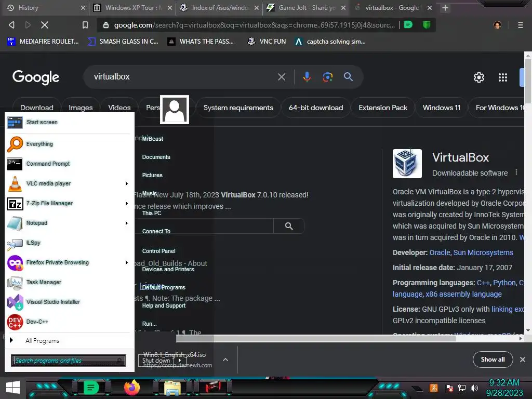Open Control Panel from start menu

[159, 251]
